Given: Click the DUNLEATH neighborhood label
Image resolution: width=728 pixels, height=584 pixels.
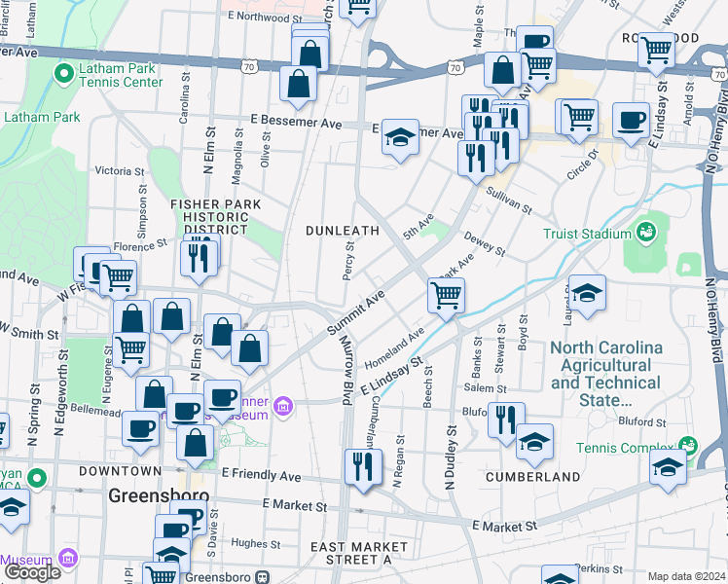Looking at the screenshot, I should tap(342, 231).
